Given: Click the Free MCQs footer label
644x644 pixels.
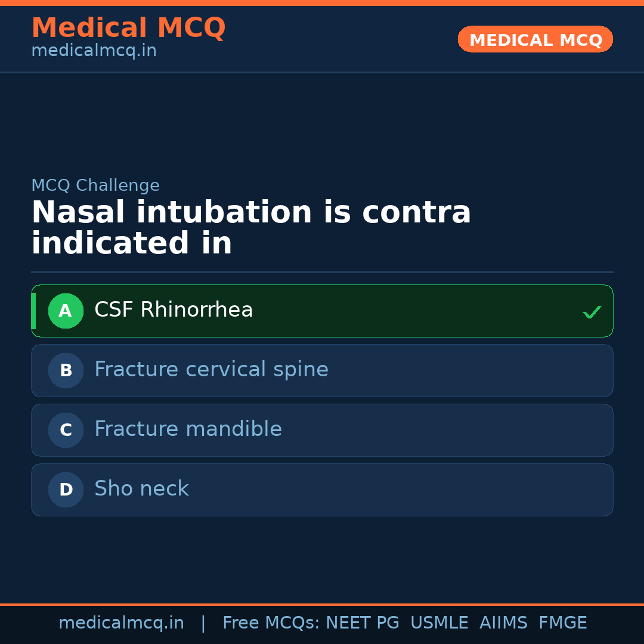Looking at the screenshot, I should (271, 623).
